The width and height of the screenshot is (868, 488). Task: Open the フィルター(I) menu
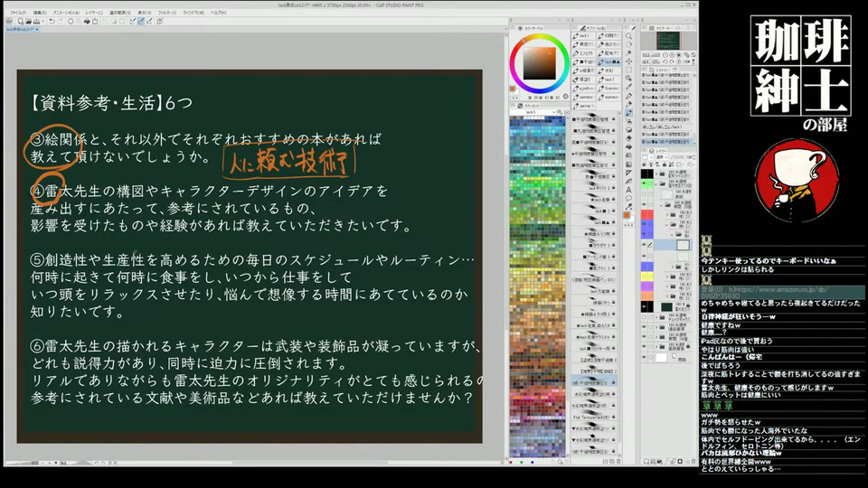tap(167, 12)
